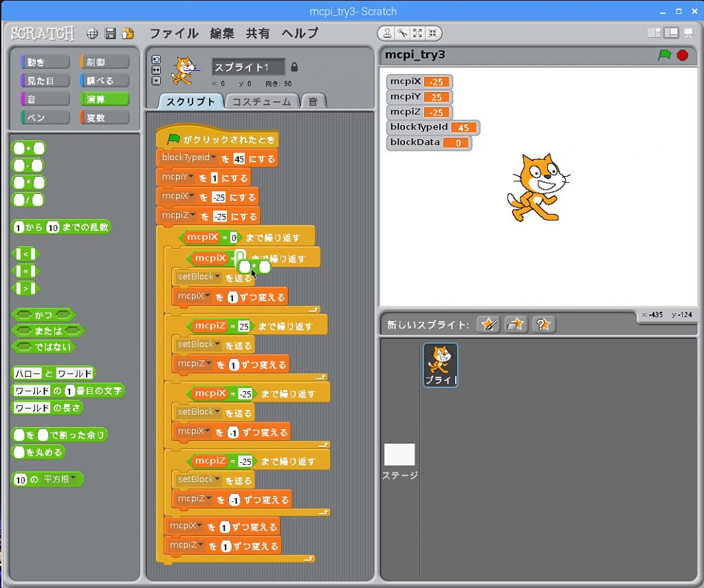Click the がクリックされたとき hat block
This screenshot has width=704, height=588.
217,138
